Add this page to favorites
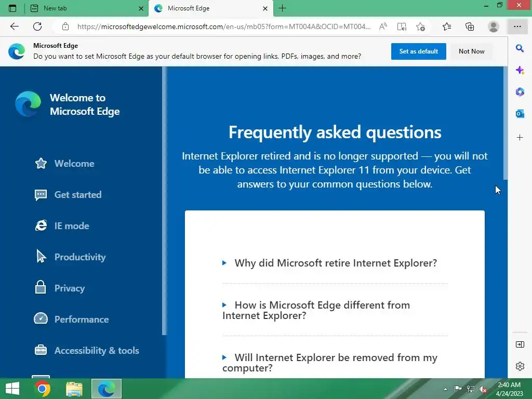 [421, 26]
